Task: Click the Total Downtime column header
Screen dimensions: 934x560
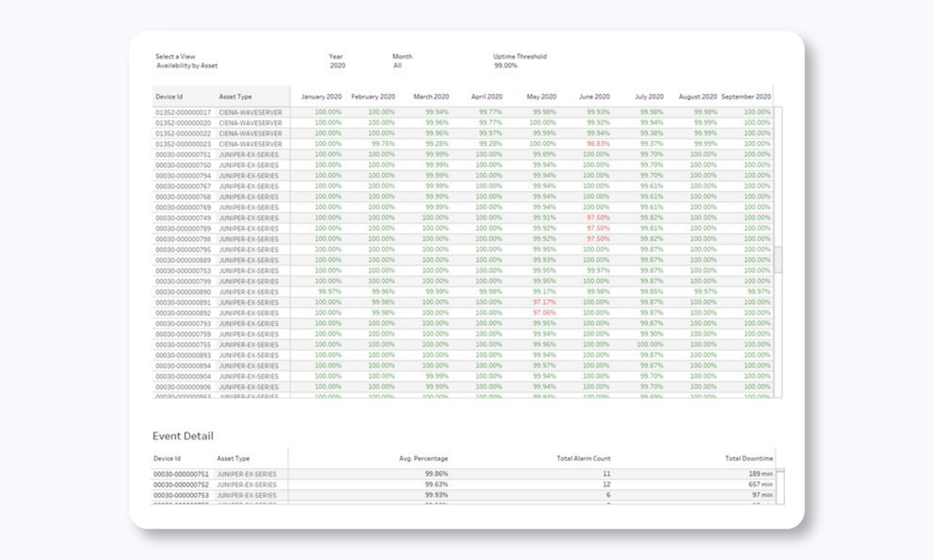Action: tap(748, 458)
